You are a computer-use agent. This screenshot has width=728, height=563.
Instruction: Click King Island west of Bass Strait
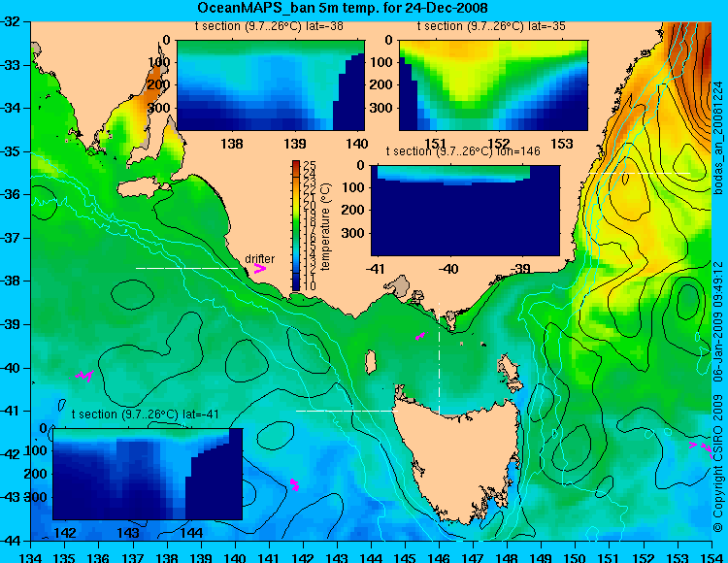click(x=370, y=362)
